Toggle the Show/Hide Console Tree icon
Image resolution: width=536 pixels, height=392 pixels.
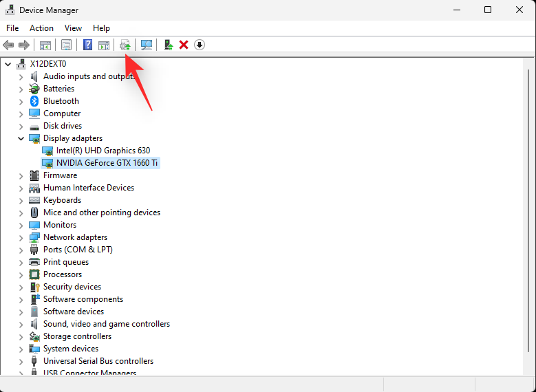pyautogui.click(x=45, y=45)
